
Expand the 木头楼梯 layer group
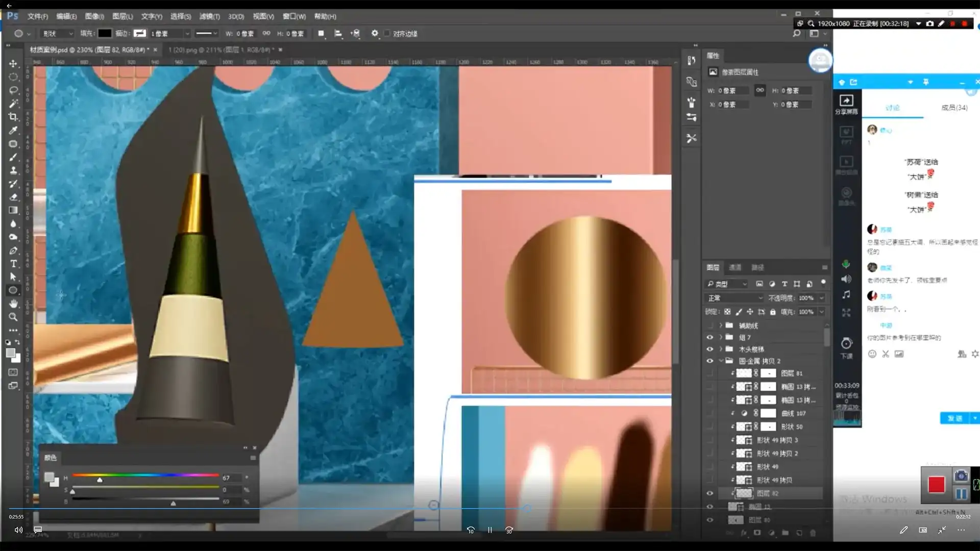pyautogui.click(x=721, y=349)
